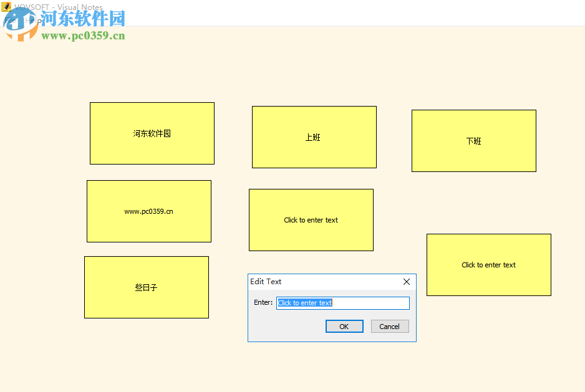
Task: Select the 河东软件园 sticky note
Action: pyautogui.click(x=152, y=133)
